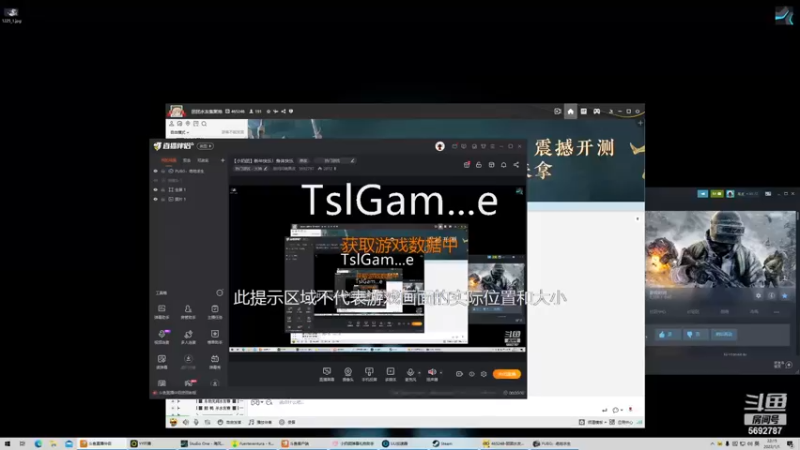Edit the stream category with its pencil icon

[265, 168]
